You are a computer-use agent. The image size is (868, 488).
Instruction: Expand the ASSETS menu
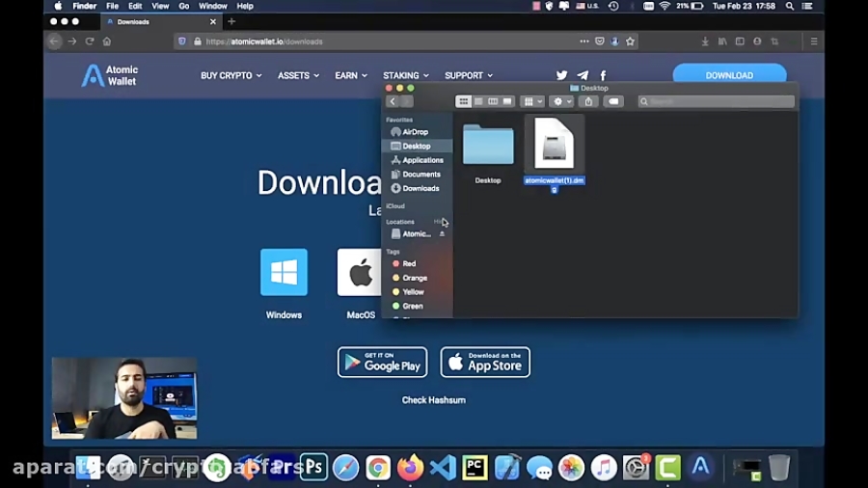pos(298,75)
